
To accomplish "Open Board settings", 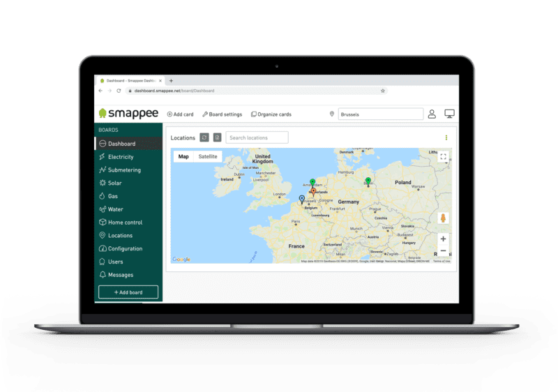I will pyautogui.click(x=223, y=114).
